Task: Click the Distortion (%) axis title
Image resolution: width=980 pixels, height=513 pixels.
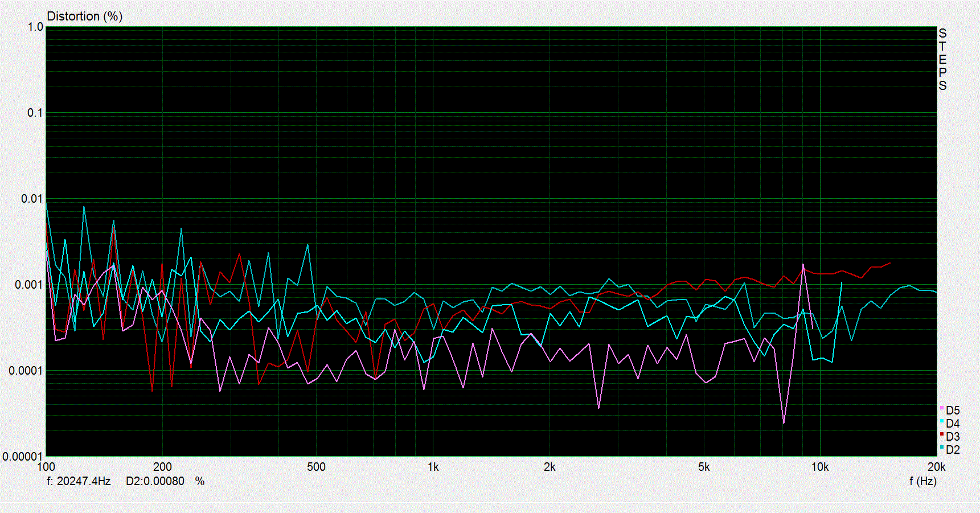Action: (x=84, y=16)
